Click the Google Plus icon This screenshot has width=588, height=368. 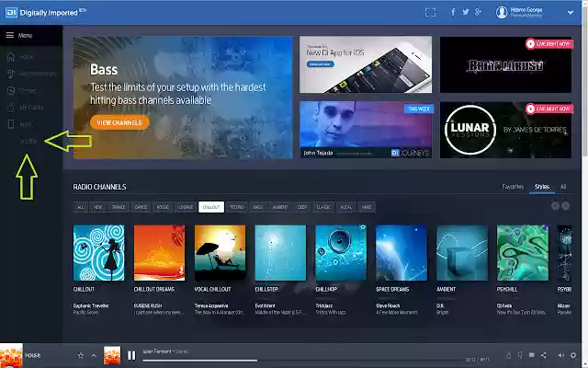(x=478, y=12)
